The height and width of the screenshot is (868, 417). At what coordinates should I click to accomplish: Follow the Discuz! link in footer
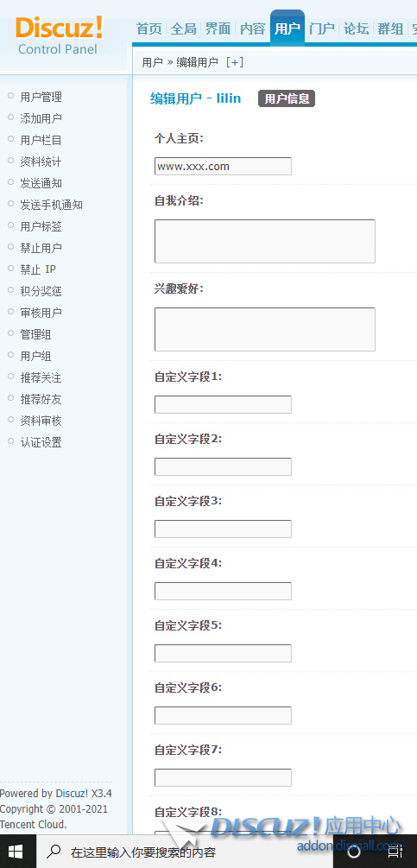coord(72,793)
